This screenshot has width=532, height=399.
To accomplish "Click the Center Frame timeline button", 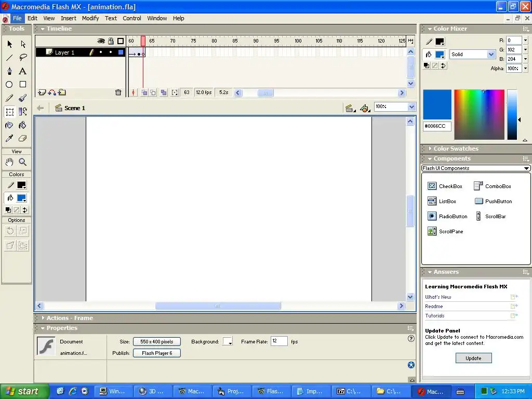I will pos(134,92).
